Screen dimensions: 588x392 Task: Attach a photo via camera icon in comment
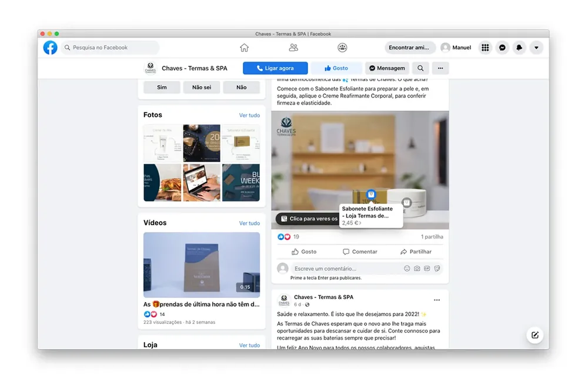click(417, 269)
